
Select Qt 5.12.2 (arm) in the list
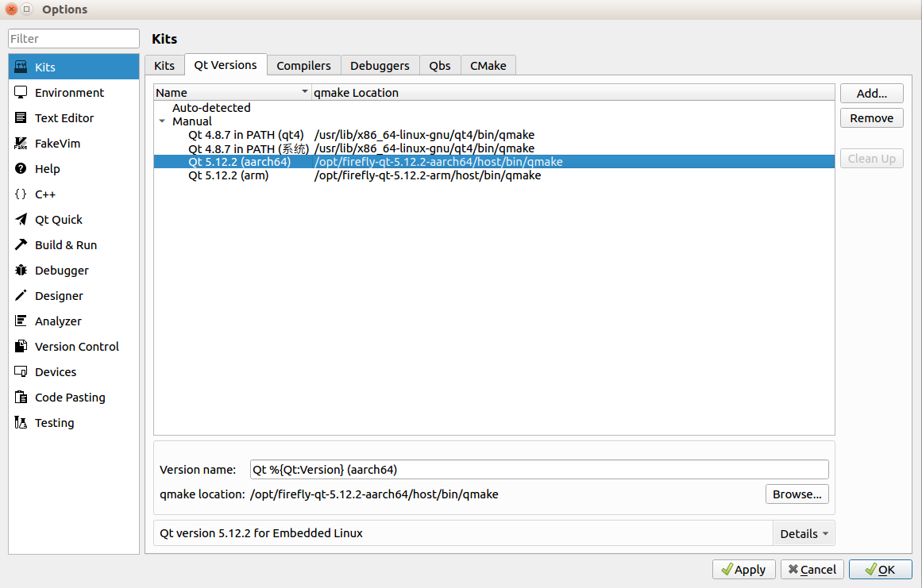click(228, 175)
